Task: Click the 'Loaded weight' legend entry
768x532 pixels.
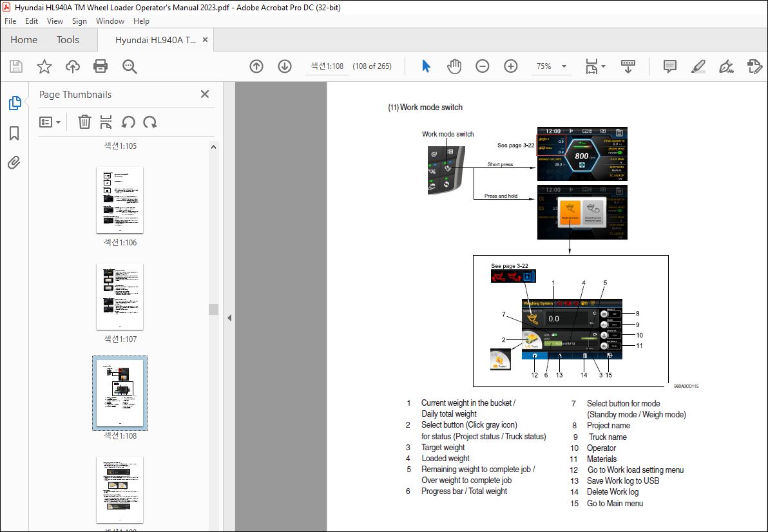Action: click(x=445, y=459)
